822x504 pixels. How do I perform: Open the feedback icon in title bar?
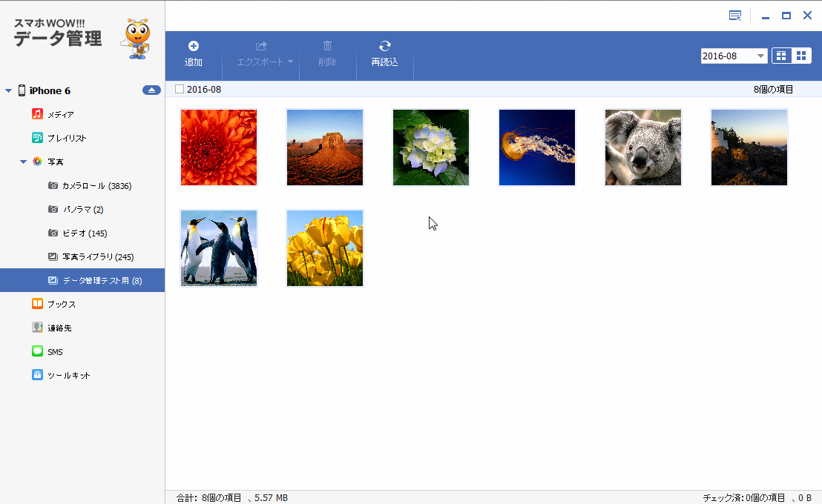[735, 16]
